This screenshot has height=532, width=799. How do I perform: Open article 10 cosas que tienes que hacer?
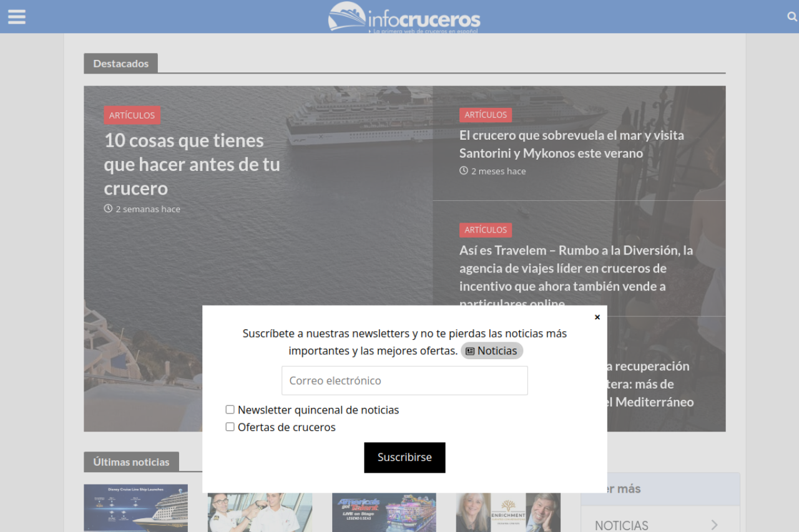click(192, 164)
